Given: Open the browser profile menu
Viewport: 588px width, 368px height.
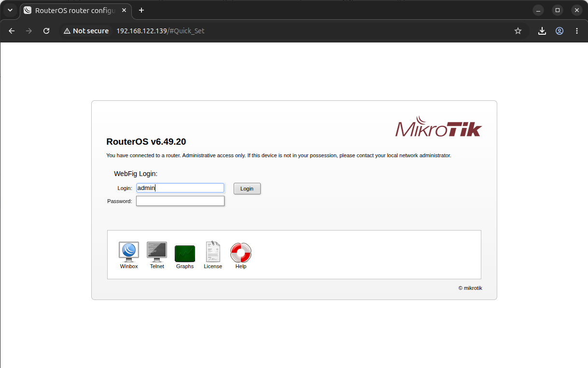Looking at the screenshot, I should 560,31.
